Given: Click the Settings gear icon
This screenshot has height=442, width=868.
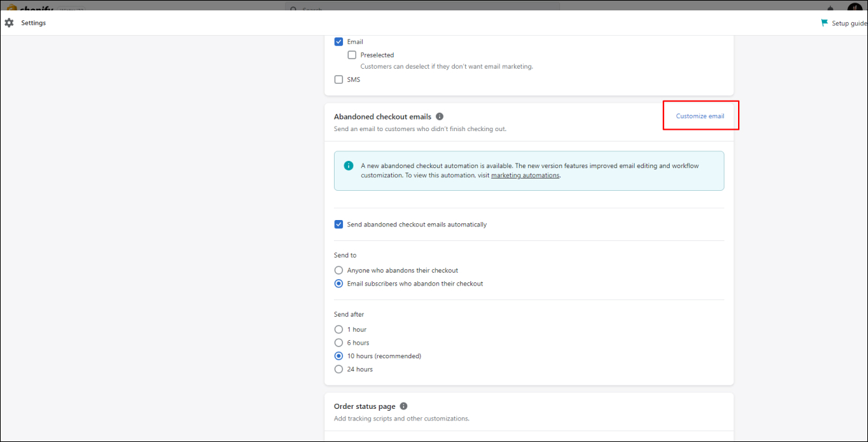Looking at the screenshot, I should tap(9, 23).
